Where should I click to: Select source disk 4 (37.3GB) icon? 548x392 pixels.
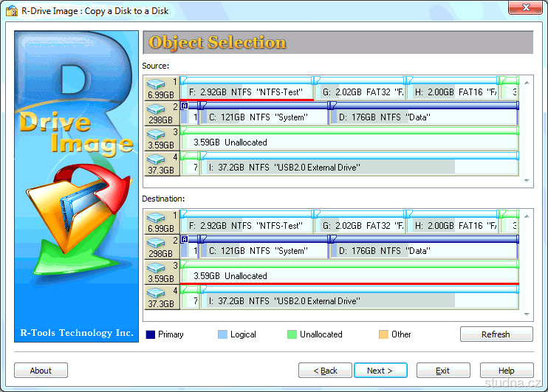pos(162,164)
